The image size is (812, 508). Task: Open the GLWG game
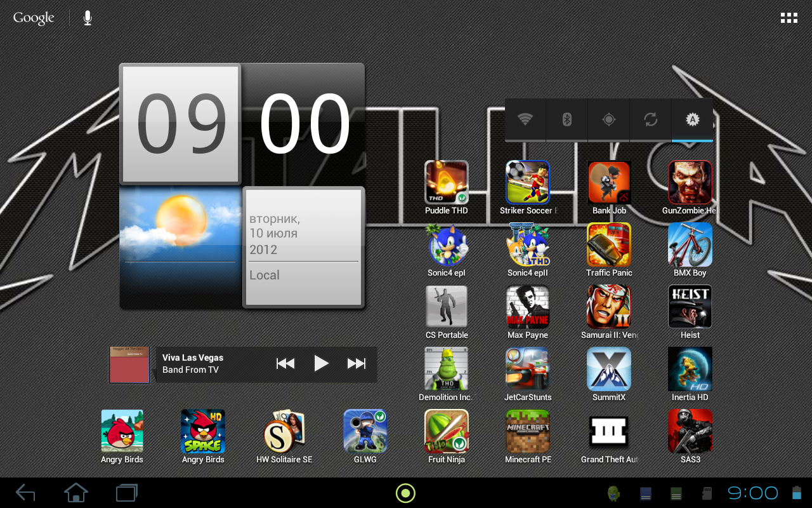click(365, 431)
